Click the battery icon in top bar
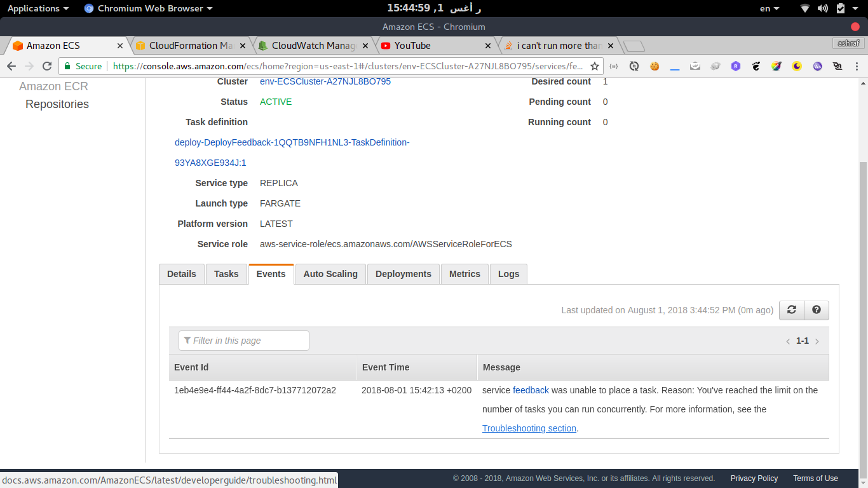Image resolution: width=868 pixels, height=488 pixels. point(841,8)
